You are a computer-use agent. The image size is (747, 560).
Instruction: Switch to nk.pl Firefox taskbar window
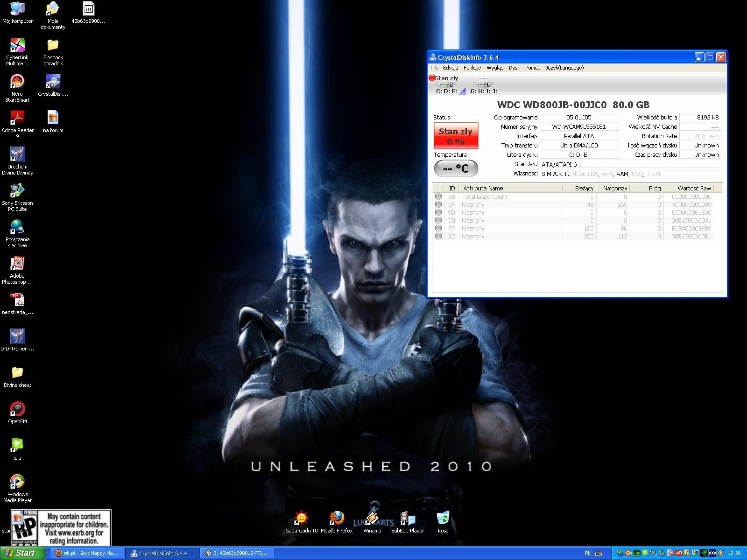[87, 553]
